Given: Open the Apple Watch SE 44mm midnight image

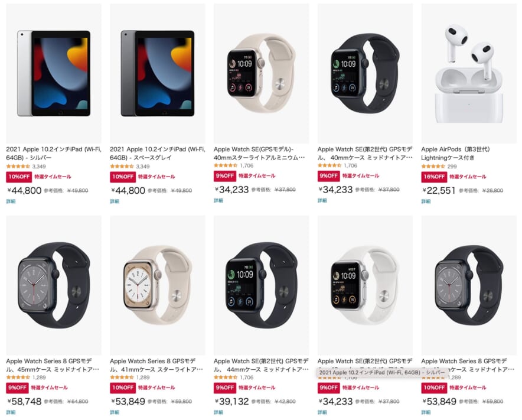Looking at the screenshot, I should tap(262, 285).
